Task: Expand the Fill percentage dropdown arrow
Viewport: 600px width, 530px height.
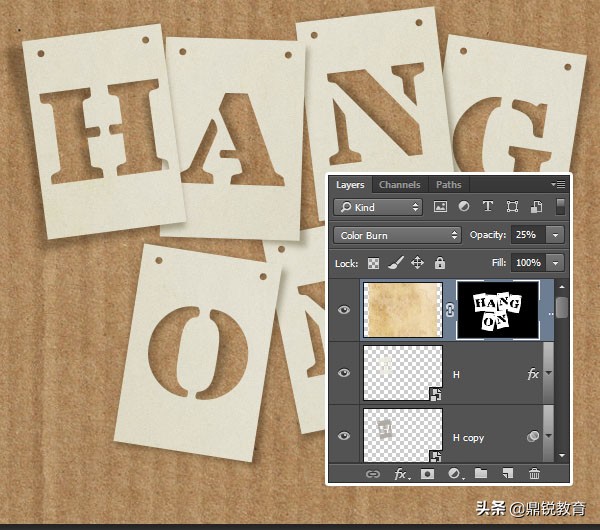Action: (x=555, y=263)
